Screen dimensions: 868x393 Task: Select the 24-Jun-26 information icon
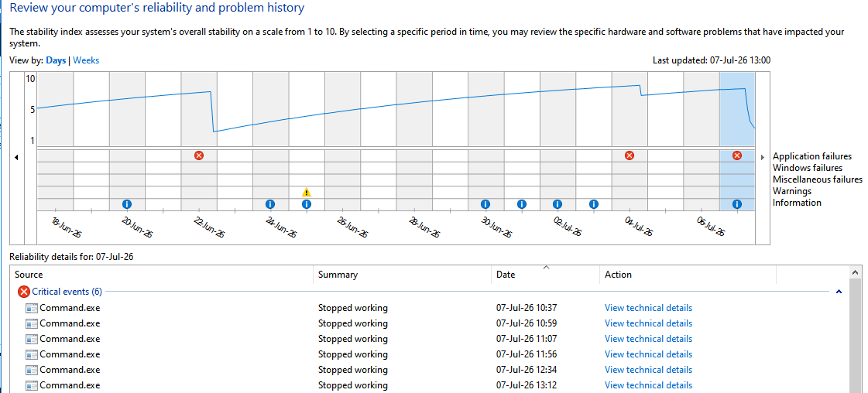[x=270, y=204]
